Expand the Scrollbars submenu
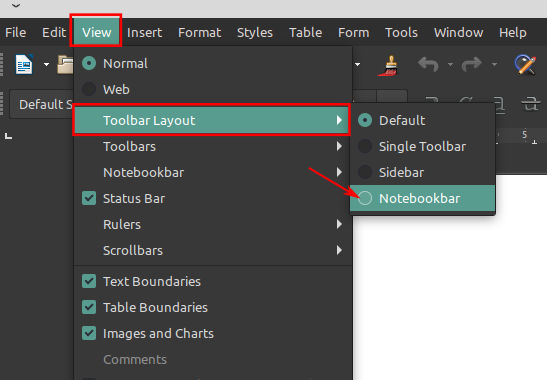Screen dimensions: 547x380 (213, 250)
